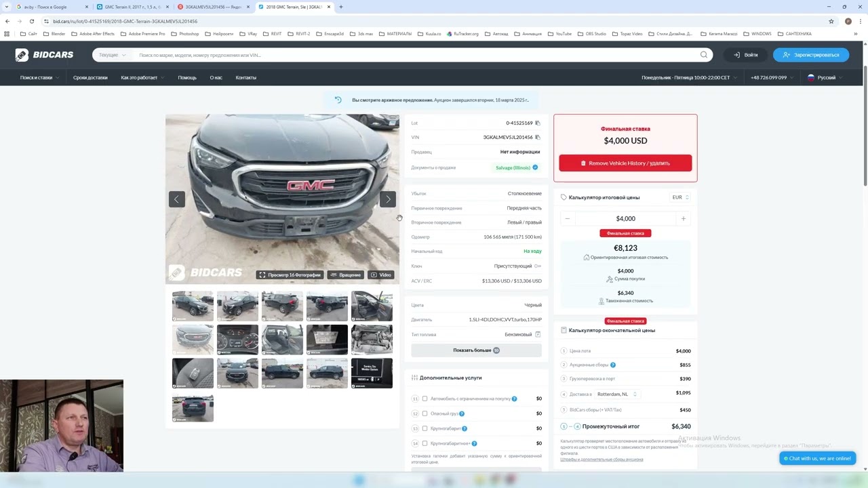Open Просмотр 16 Фотографии gallery view
Screen dimensions: 868x488
(290, 274)
